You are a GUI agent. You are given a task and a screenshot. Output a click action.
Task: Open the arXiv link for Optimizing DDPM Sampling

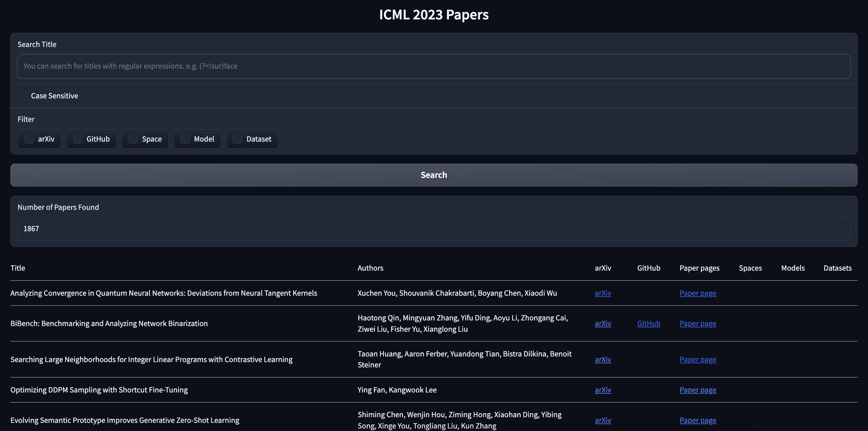[603, 390]
